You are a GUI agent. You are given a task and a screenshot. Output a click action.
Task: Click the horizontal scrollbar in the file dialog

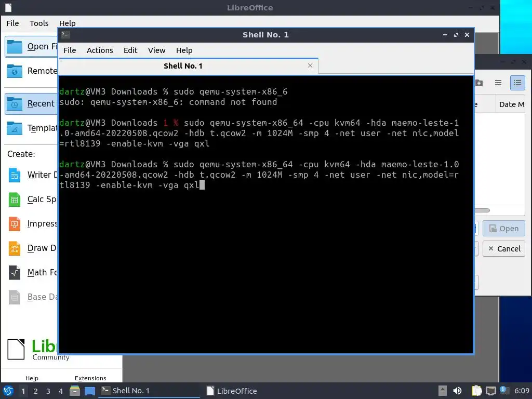482,210
